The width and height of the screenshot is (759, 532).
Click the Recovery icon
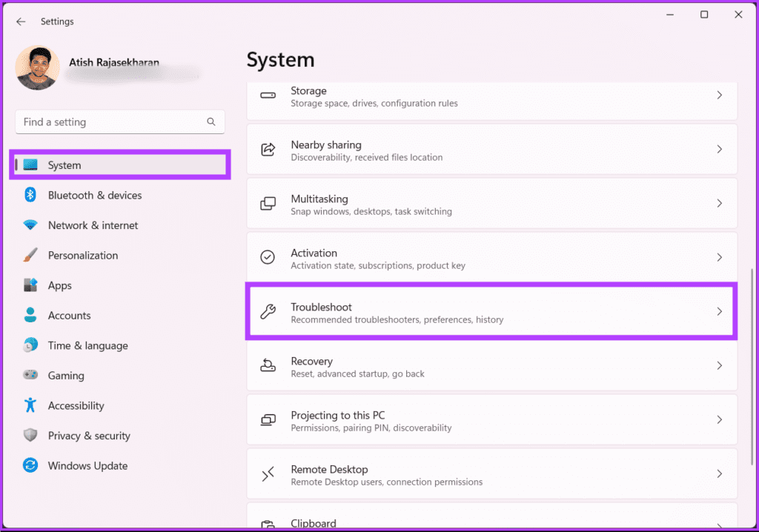(x=268, y=366)
